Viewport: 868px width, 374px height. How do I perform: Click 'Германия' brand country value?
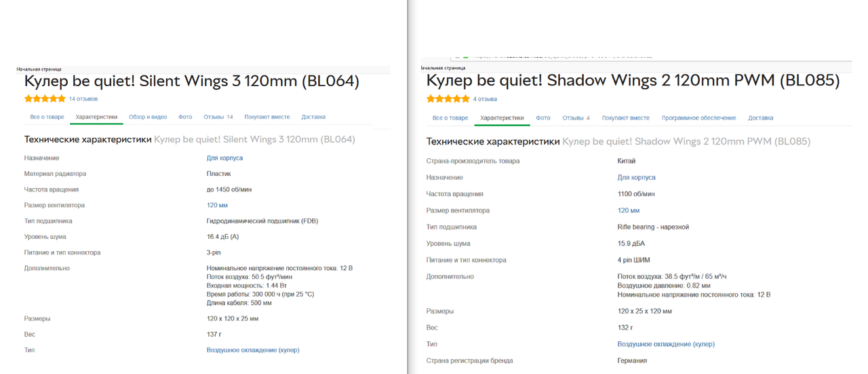point(632,360)
